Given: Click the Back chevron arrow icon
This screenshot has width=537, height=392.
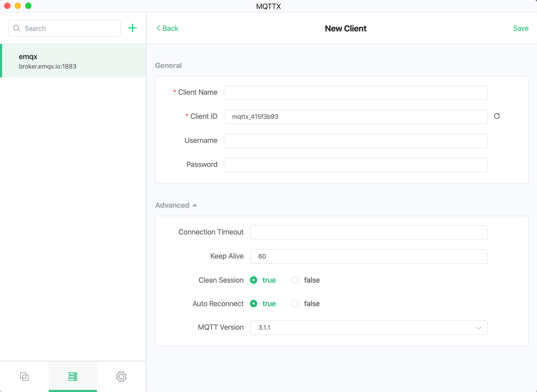Looking at the screenshot, I should 158,28.
